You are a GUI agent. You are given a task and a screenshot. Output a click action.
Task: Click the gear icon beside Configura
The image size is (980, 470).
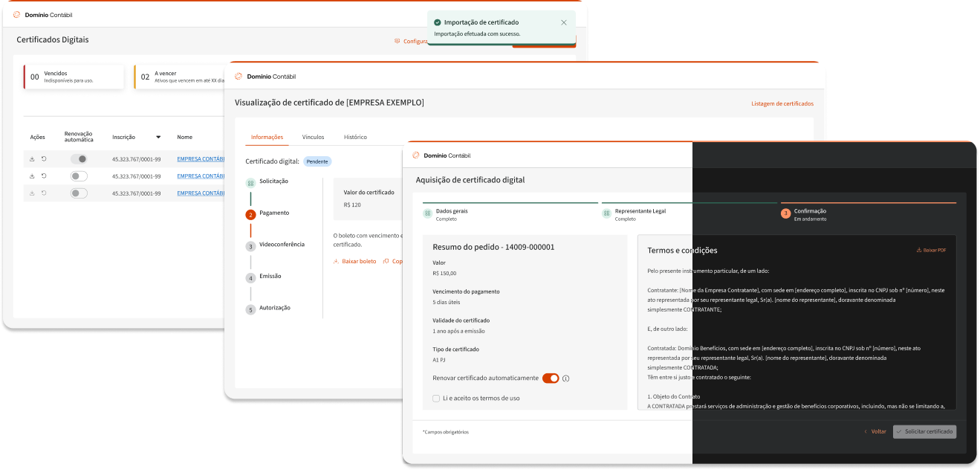397,41
